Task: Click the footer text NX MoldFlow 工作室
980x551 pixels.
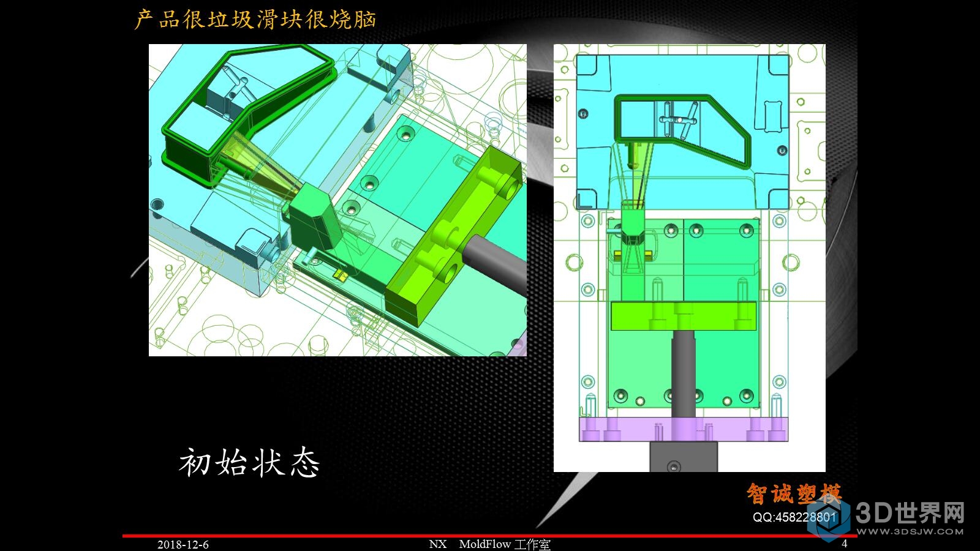Action: point(489,544)
